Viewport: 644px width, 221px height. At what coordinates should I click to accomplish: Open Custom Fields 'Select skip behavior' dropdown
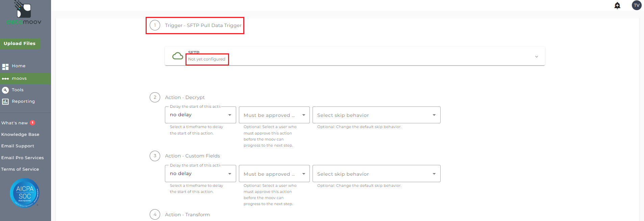click(376, 174)
